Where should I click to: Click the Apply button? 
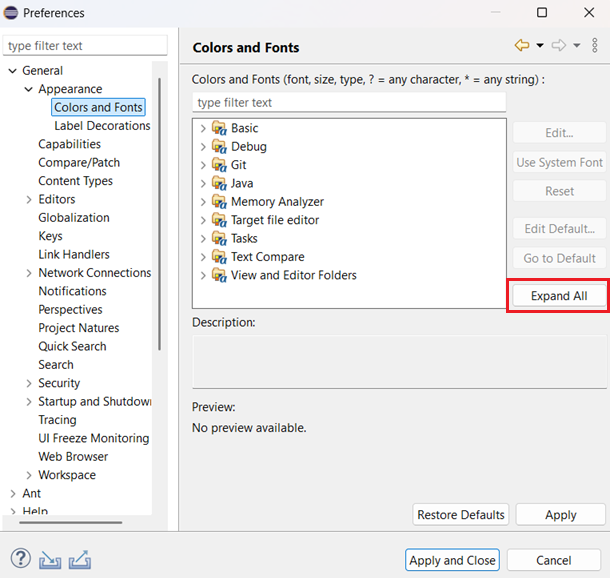pos(561,515)
